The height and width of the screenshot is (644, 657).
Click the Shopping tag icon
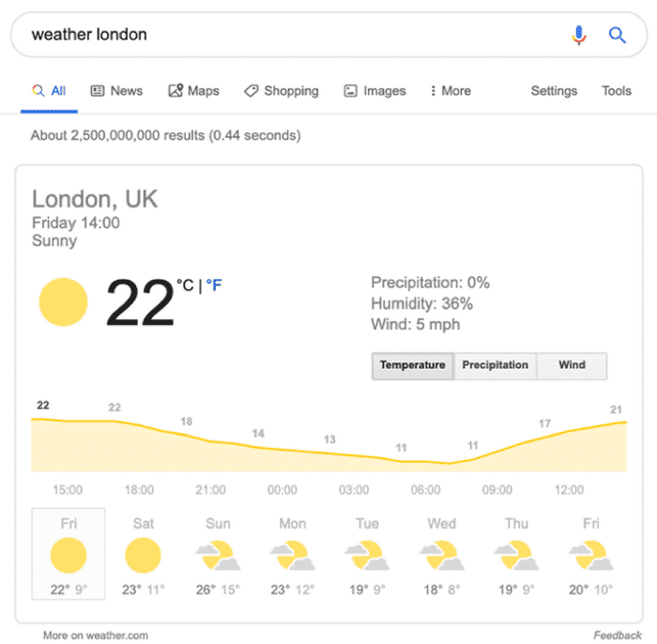pyautogui.click(x=251, y=90)
